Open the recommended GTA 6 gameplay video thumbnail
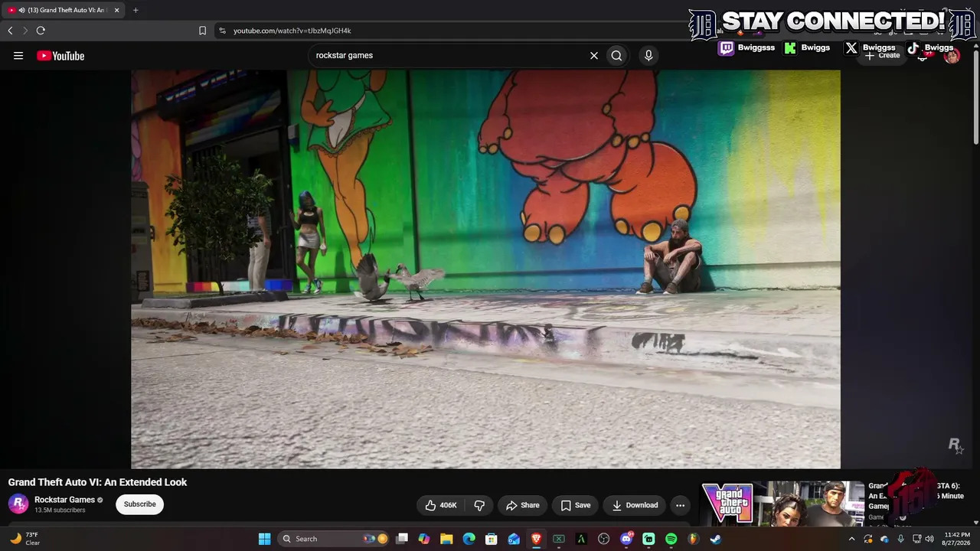The image size is (980, 551). (783, 504)
